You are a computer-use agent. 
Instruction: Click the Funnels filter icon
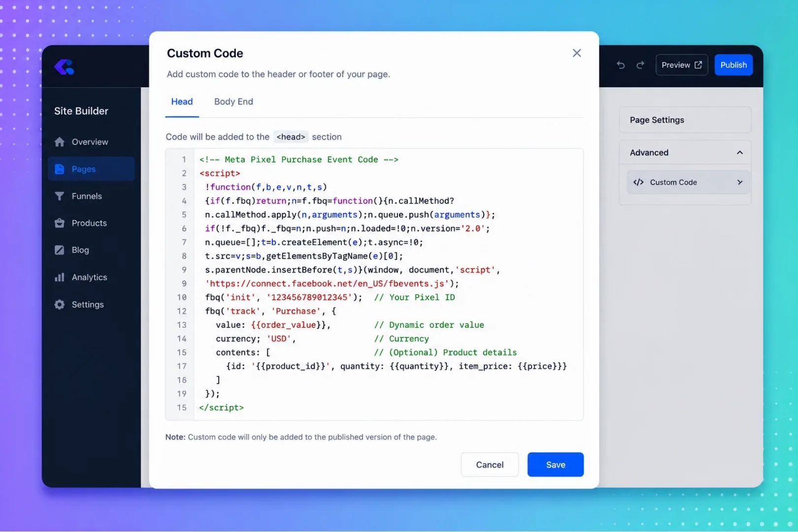[60, 196]
